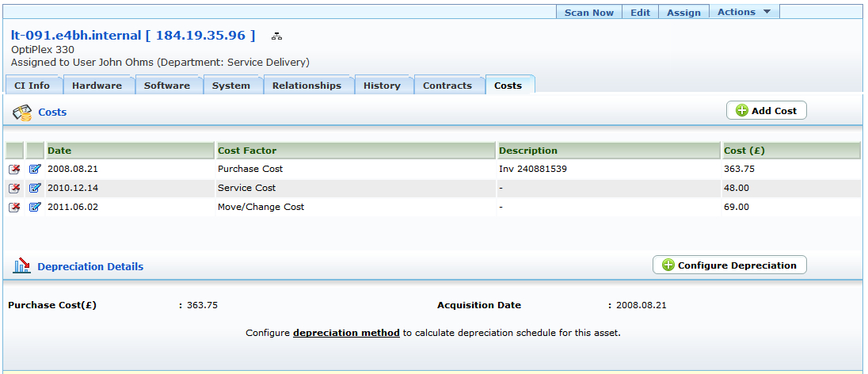Sort by the Cost Factor column header

point(247,151)
